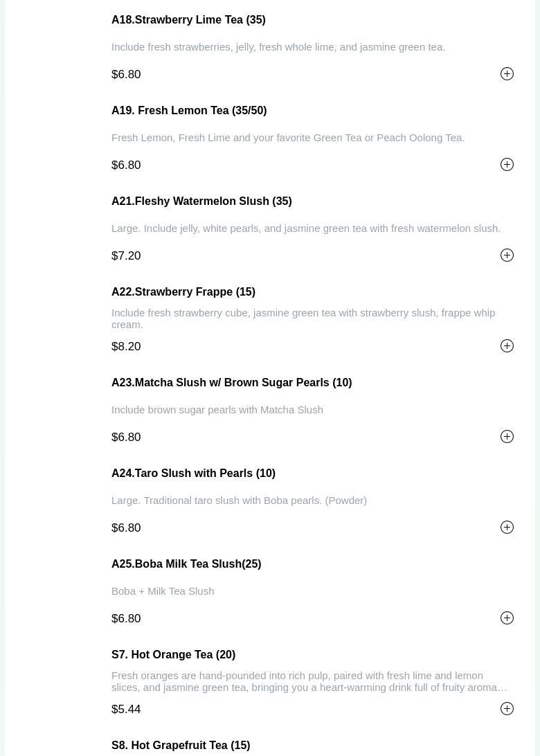
Task: View A23.Matcha Slush w/ Brown Sugar Pearls
Action: (231, 383)
